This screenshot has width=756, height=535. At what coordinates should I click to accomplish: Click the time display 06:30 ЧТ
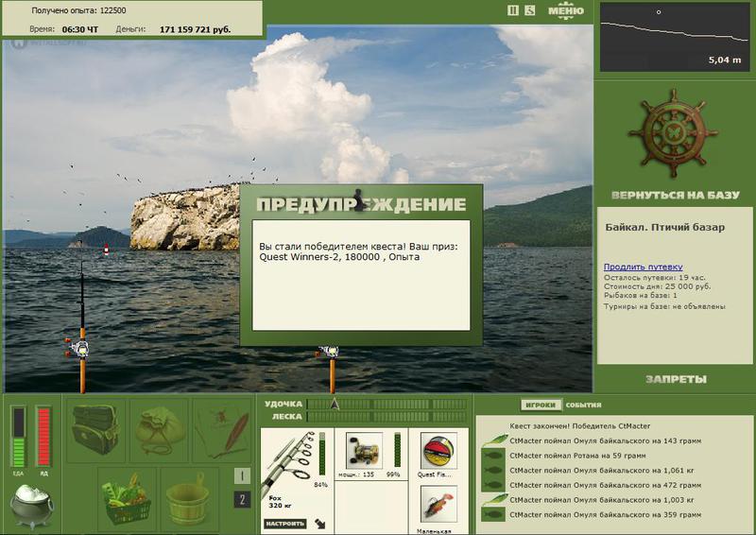pyautogui.click(x=80, y=29)
